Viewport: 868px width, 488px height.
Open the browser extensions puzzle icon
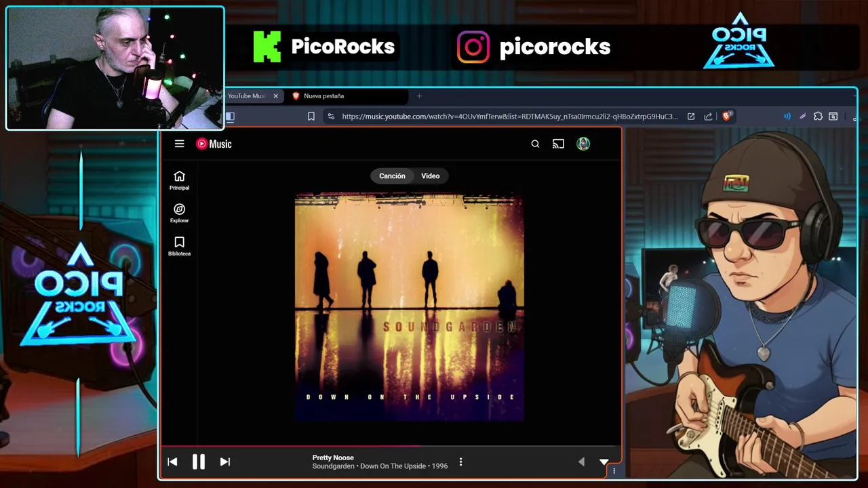[818, 117]
